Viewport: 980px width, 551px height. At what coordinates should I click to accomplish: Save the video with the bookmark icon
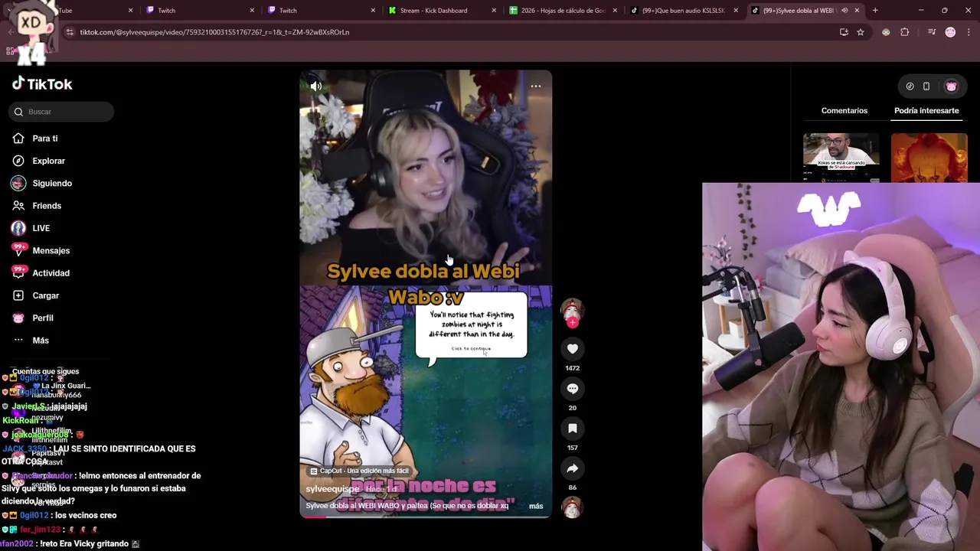click(x=572, y=429)
